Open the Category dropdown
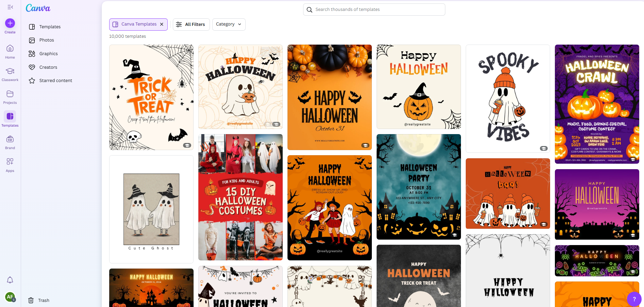Viewport: 644px width, 307px height. (229, 24)
